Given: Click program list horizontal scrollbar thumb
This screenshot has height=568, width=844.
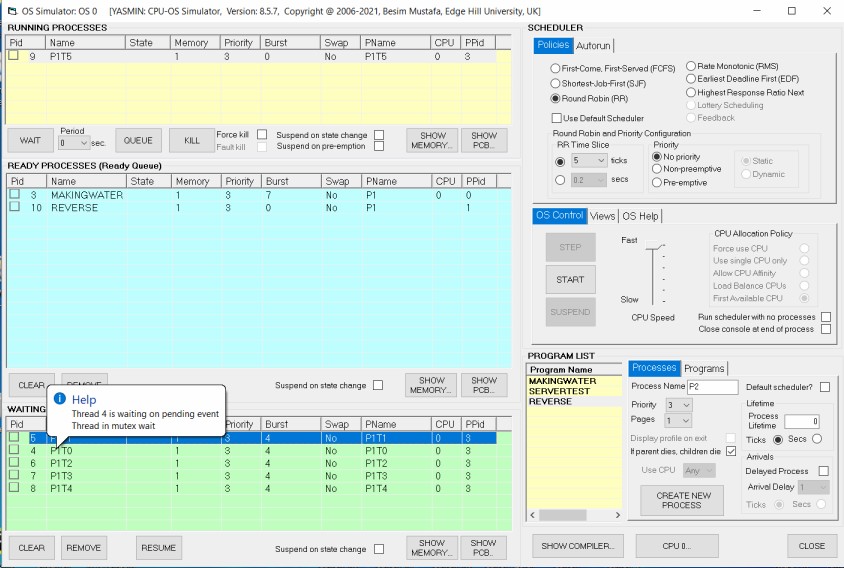Looking at the screenshot, I should (562, 515).
